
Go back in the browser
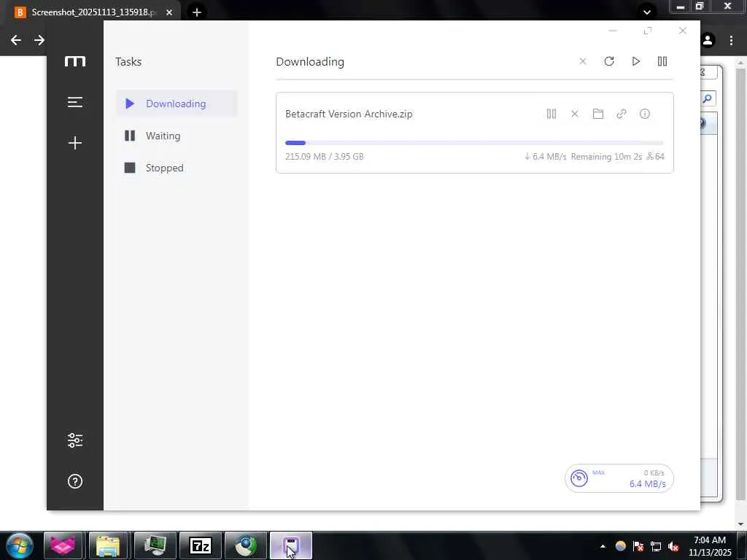pos(16,40)
